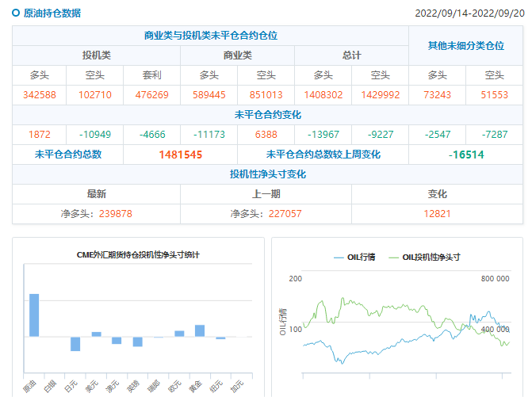Click the 原油 bar in CME chart
Image resolution: width=532 pixels, height=397 pixels.
34,315
